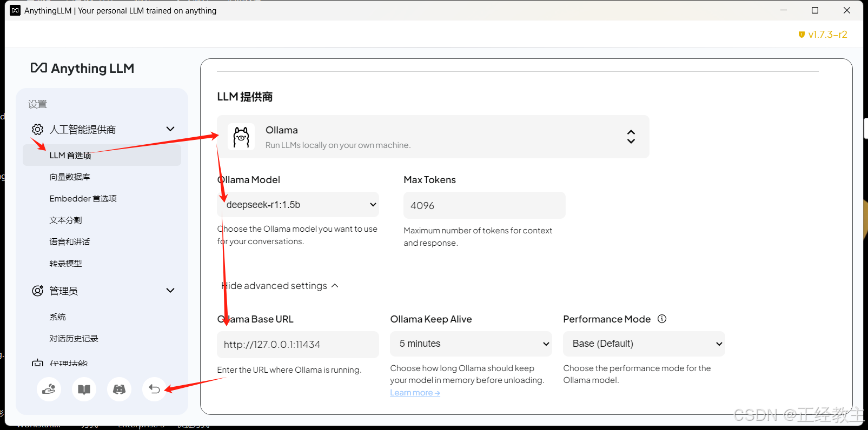Open the Discord community icon
The height and width of the screenshot is (430, 868).
pos(119,389)
